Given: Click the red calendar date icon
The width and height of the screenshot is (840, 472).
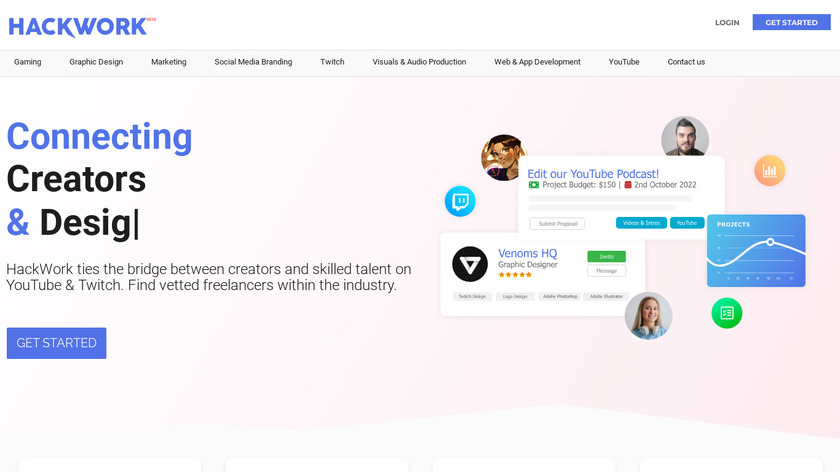Looking at the screenshot, I should [x=628, y=185].
